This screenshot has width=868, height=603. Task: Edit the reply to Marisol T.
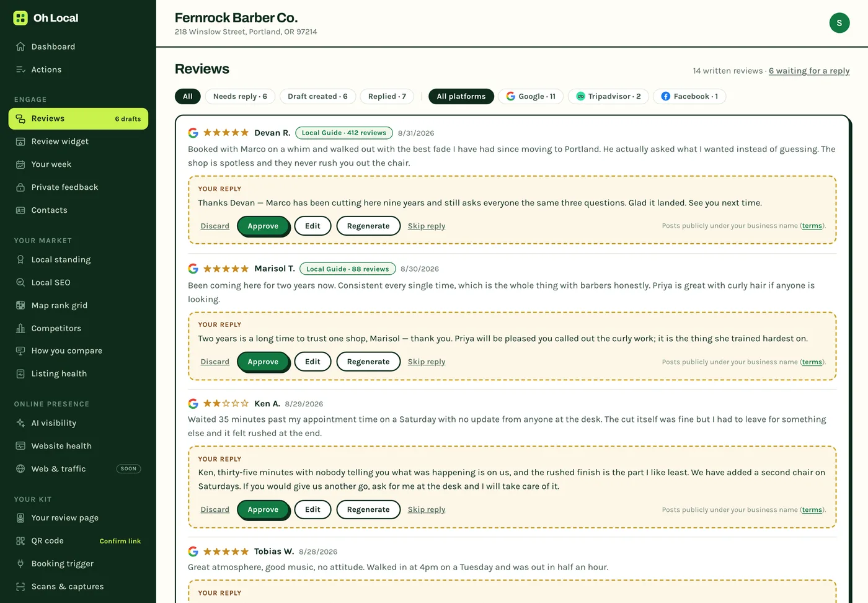(x=312, y=362)
